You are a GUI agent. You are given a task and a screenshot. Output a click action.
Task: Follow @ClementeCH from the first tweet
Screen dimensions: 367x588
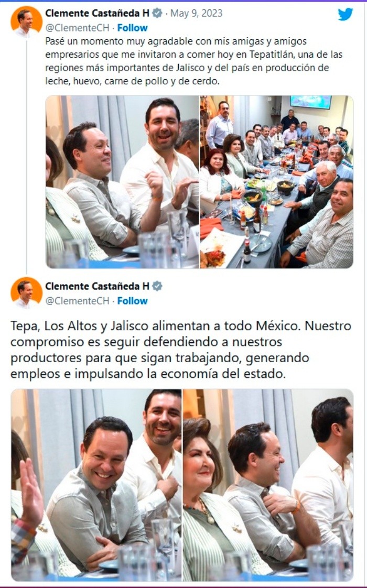pos(133,28)
